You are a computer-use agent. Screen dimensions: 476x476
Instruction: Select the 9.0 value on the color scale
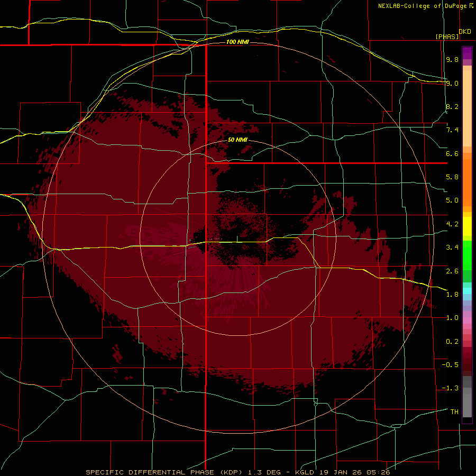tap(452, 83)
